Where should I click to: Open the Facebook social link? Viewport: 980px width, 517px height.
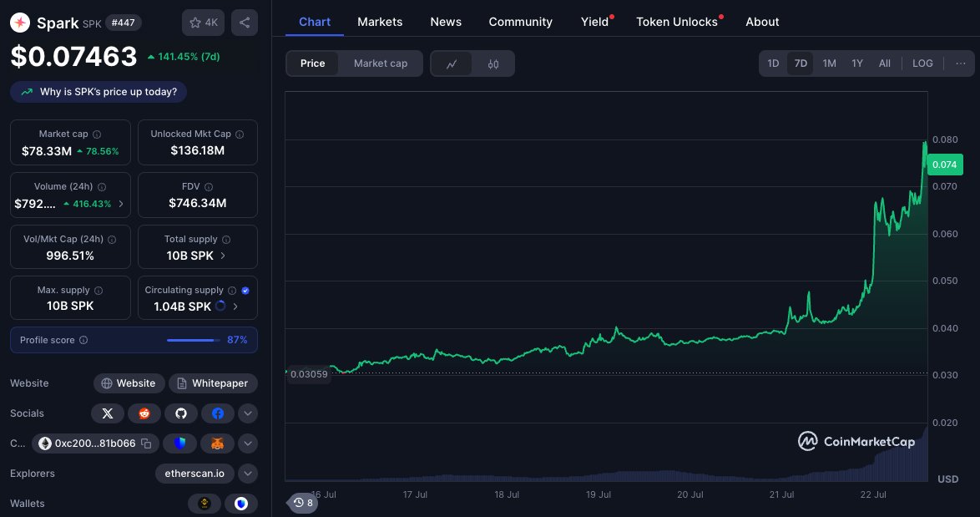click(x=218, y=413)
